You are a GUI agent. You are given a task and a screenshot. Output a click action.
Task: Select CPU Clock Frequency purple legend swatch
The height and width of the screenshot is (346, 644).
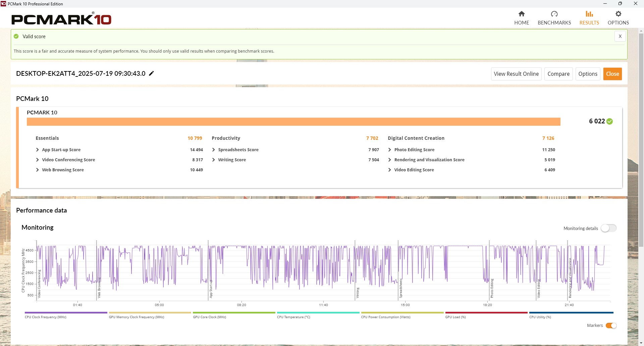pyautogui.click(x=66, y=313)
